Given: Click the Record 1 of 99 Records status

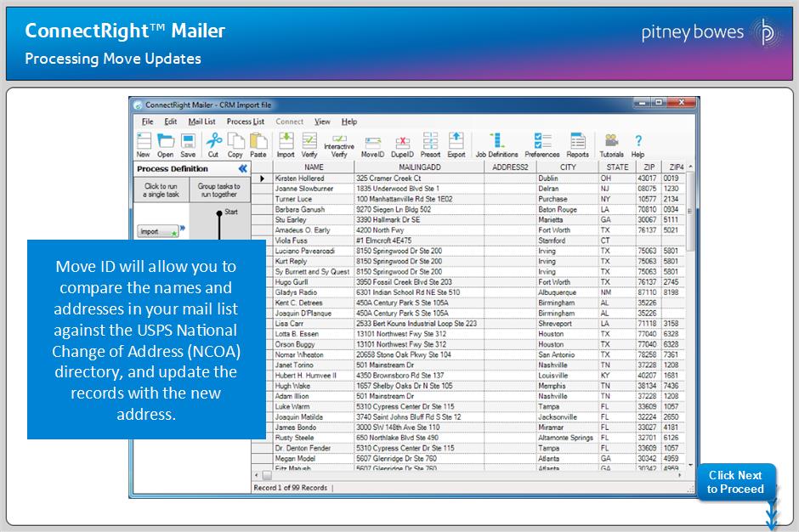Looking at the screenshot, I should [291, 488].
